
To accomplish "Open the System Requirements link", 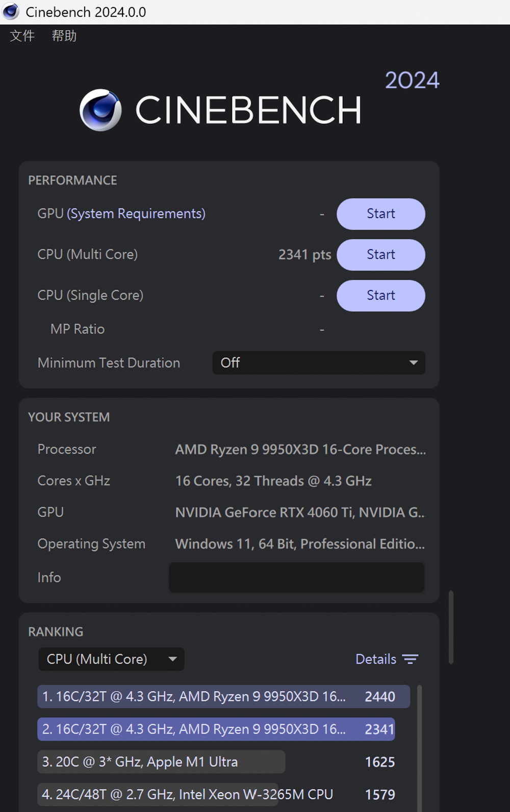I will tap(136, 214).
